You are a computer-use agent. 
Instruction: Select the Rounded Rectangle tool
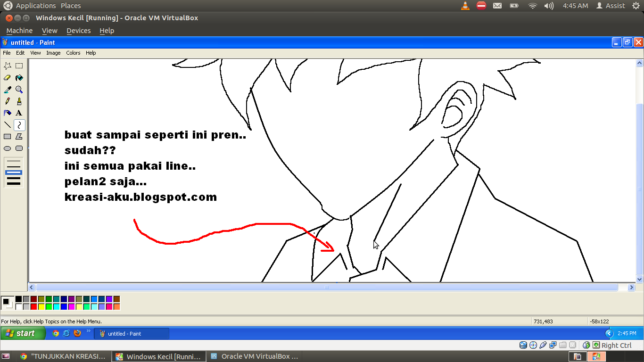tap(19, 148)
